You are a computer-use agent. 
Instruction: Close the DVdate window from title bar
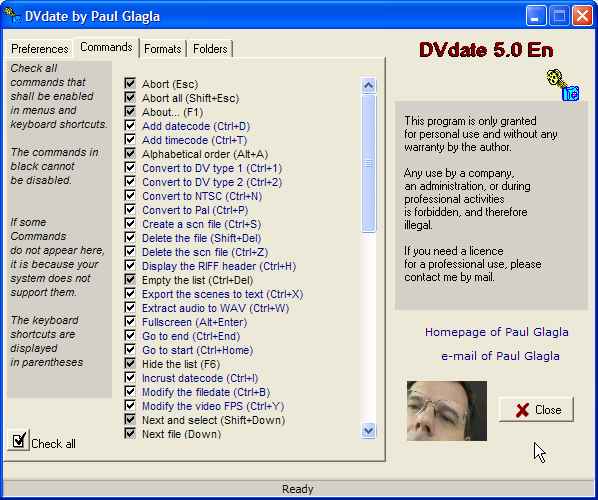(x=583, y=16)
